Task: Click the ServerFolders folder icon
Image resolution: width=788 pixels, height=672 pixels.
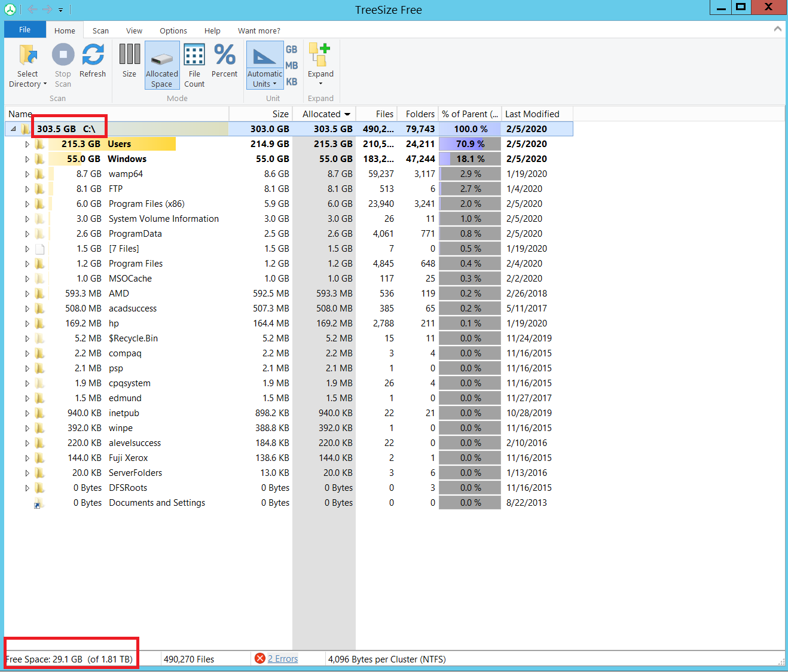Action: 39,473
